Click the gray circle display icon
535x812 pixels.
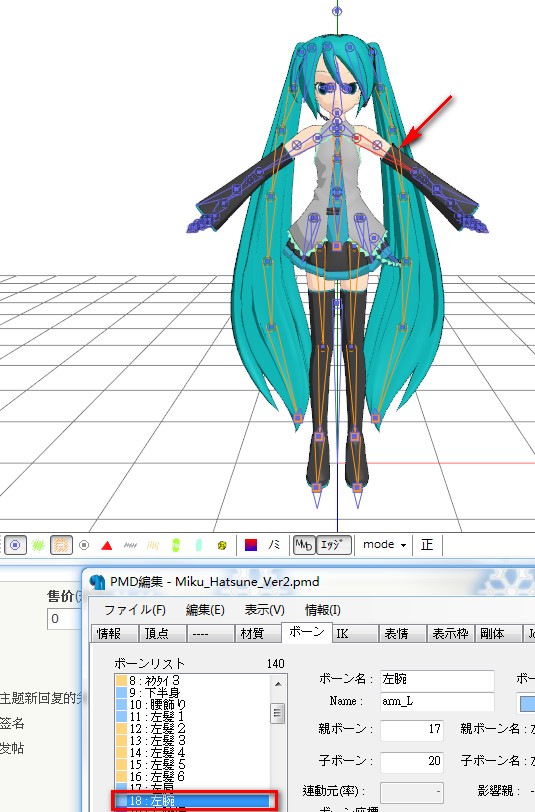point(84,545)
